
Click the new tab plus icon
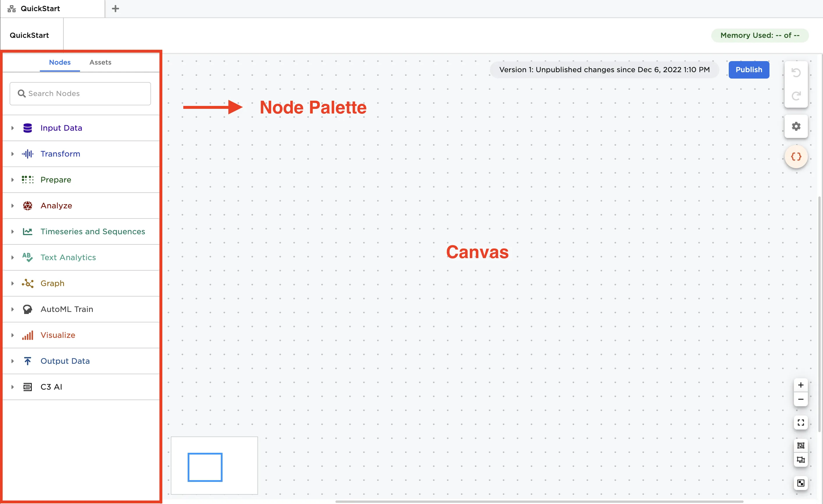coord(115,9)
